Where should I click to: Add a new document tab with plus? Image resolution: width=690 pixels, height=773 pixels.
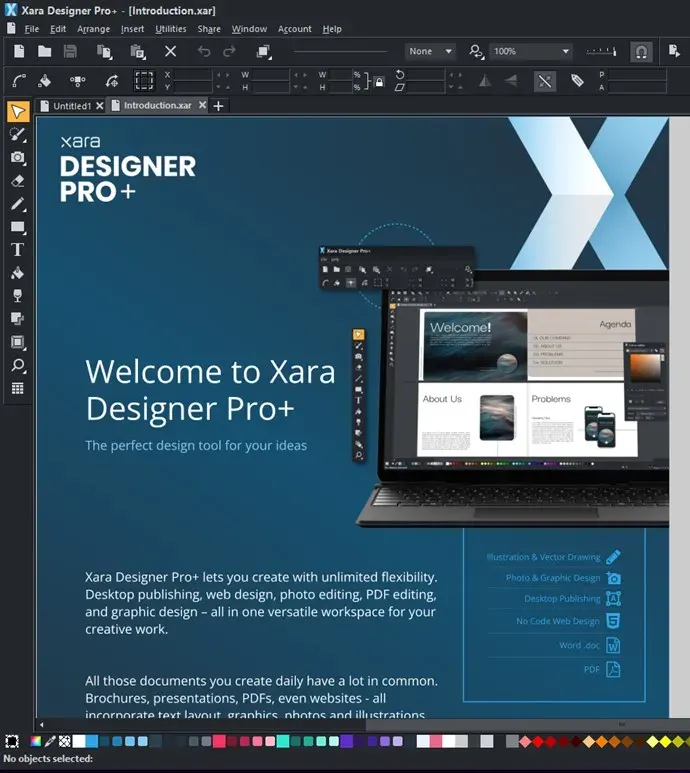click(x=218, y=106)
